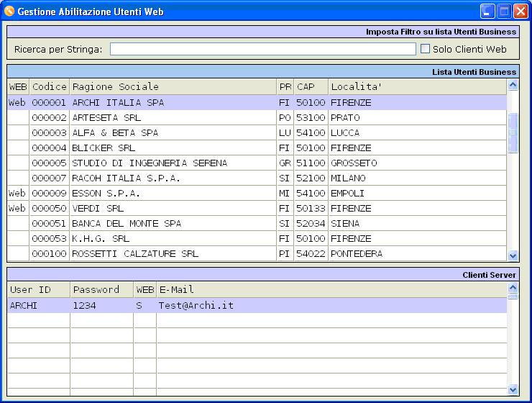This screenshot has height=403, width=532.
Task: Select the ARCHI ITALIA SPA row
Action: (257, 102)
